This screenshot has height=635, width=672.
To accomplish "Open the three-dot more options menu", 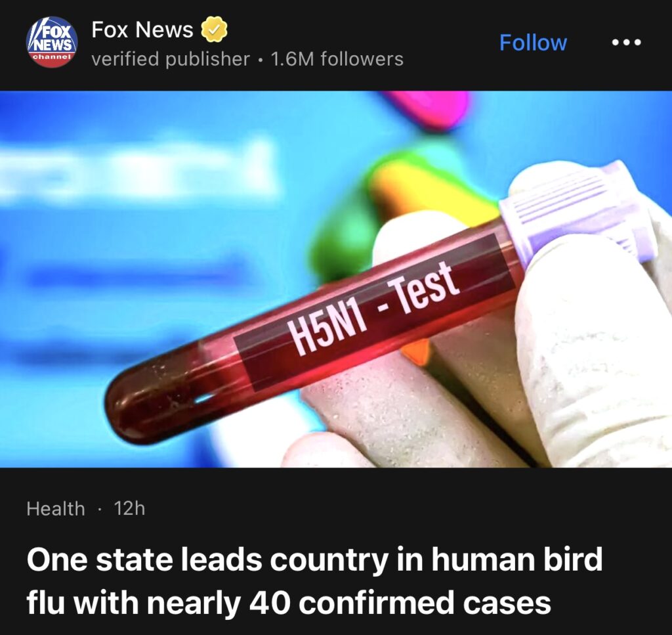I will tap(627, 43).
